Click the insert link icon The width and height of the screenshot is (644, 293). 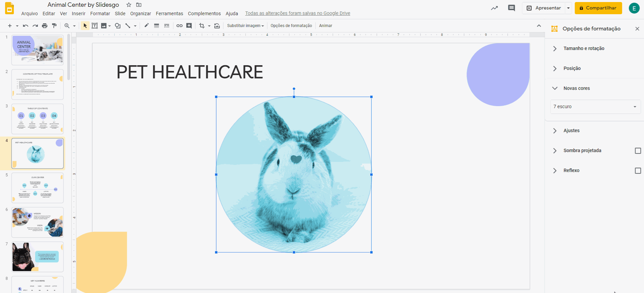180,26
